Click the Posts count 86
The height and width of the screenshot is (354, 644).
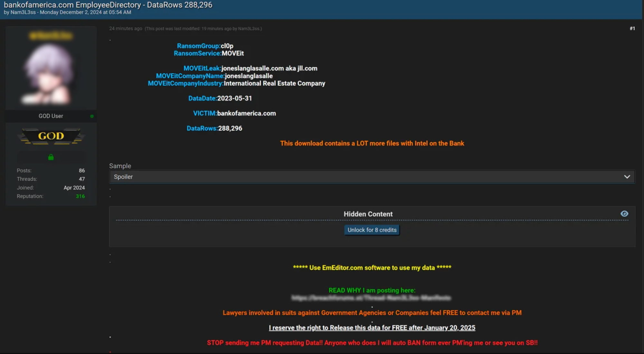click(x=82, y=171)
